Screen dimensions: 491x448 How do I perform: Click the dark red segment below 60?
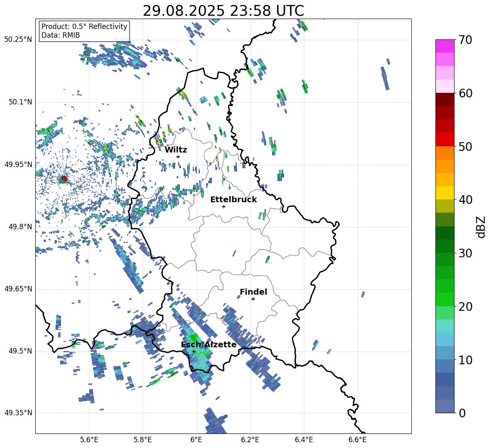(x=445, y=99)
